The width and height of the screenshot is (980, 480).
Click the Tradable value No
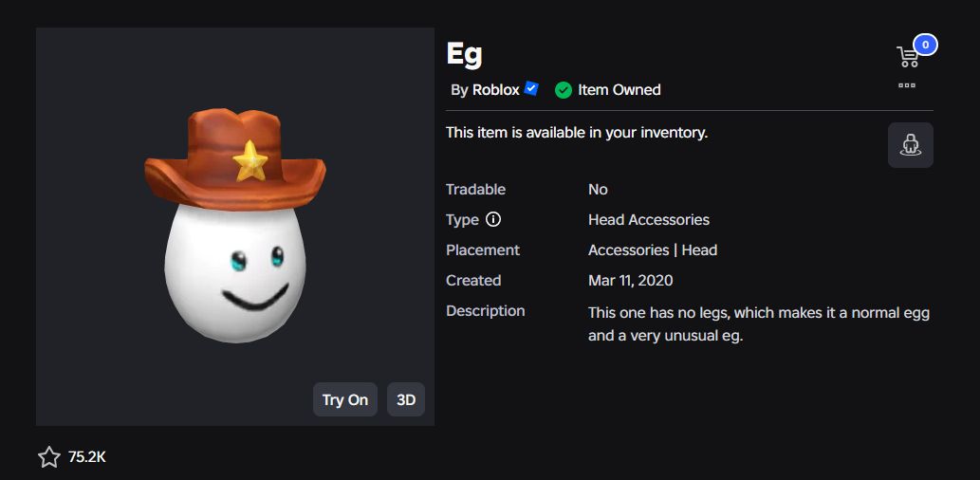tap(598, 190)
